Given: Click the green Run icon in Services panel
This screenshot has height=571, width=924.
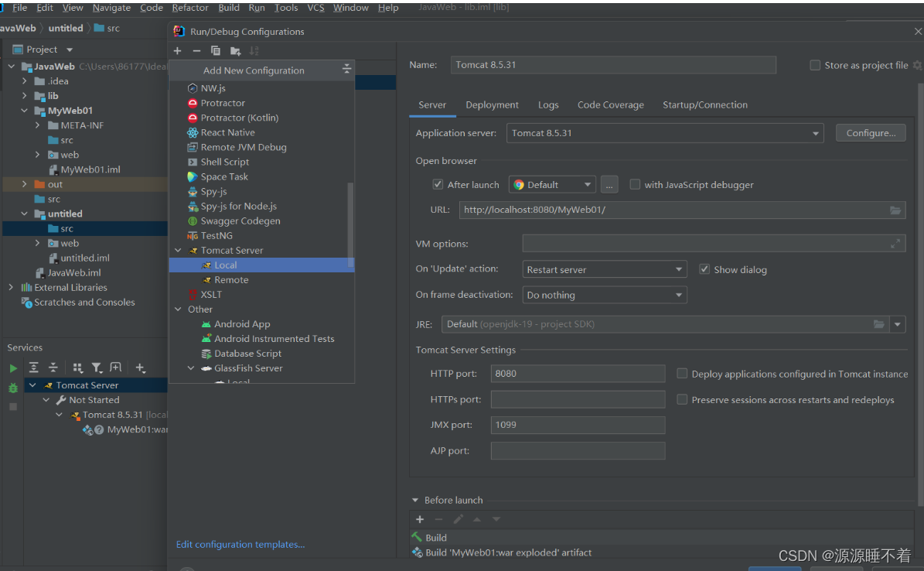Looking at the screenshot, I should point(13,368).
